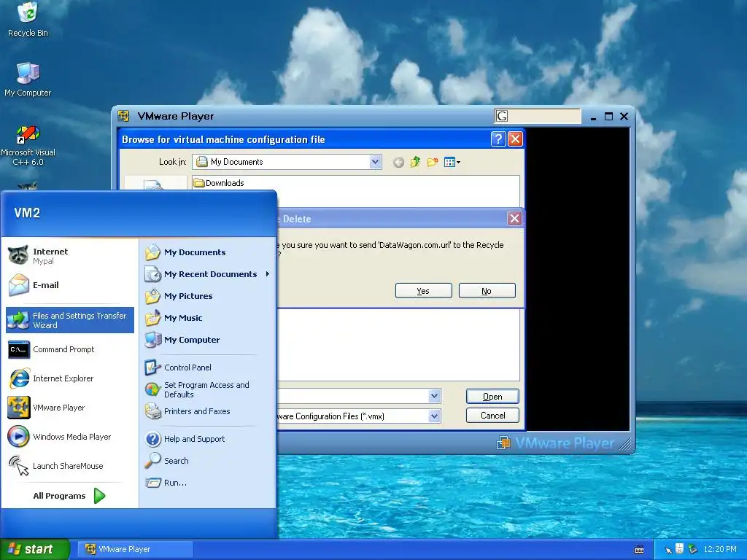Click the file name input field
This screenshot has width=747, height=560.
(x=353, y=396)
